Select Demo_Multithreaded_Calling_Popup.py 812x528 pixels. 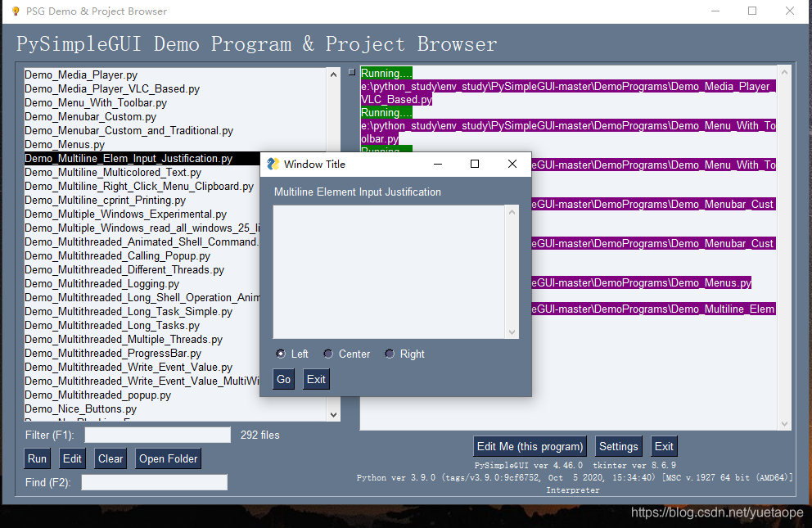click(x=142, y=256)
